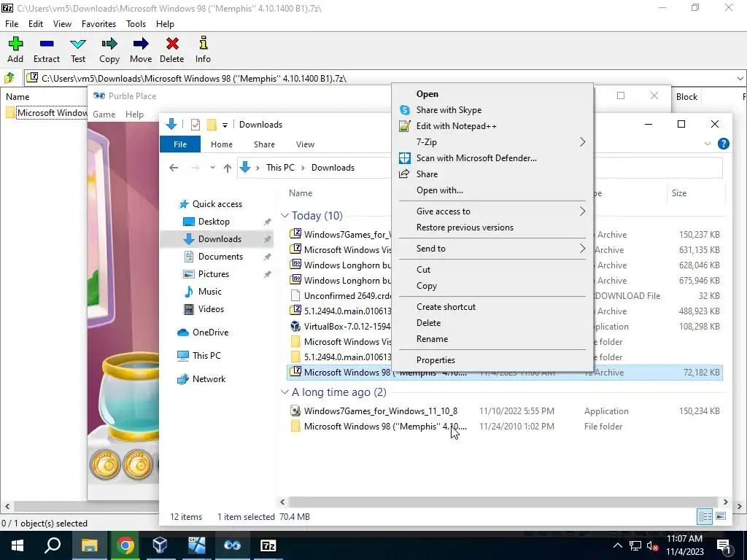This screenshot has width=747, height=560.
Task: Show hidden system tray icons
Action: pyautogui.click(x=617, y=545)
